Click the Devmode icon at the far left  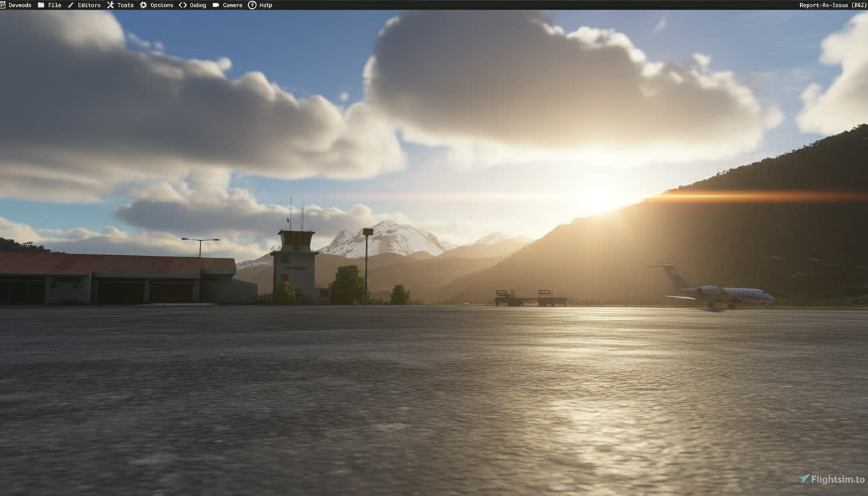coord(3,5)
